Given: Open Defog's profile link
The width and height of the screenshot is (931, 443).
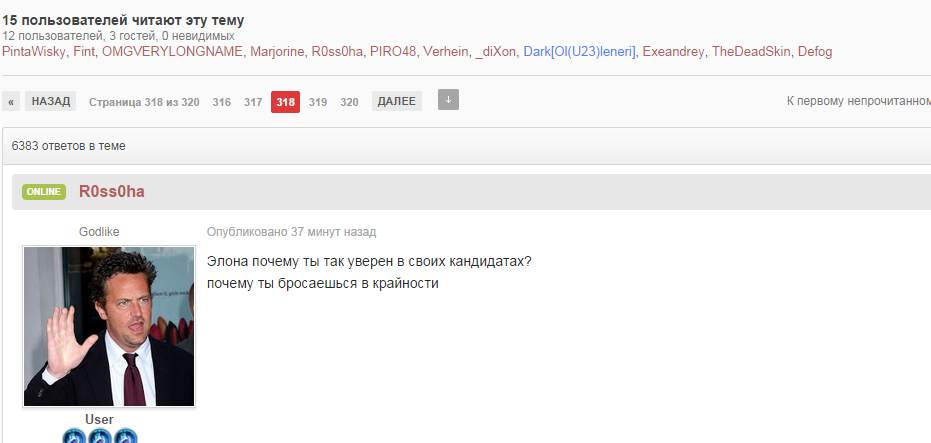Looking at the screenshot, I should click(815, 52).
